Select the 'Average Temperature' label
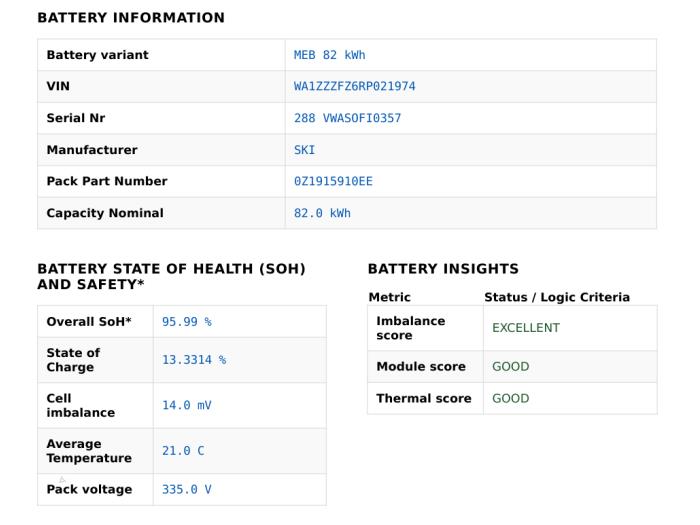The width and height of the screenshot is (700, 525). pyautogui.click(x=89, y=450)
